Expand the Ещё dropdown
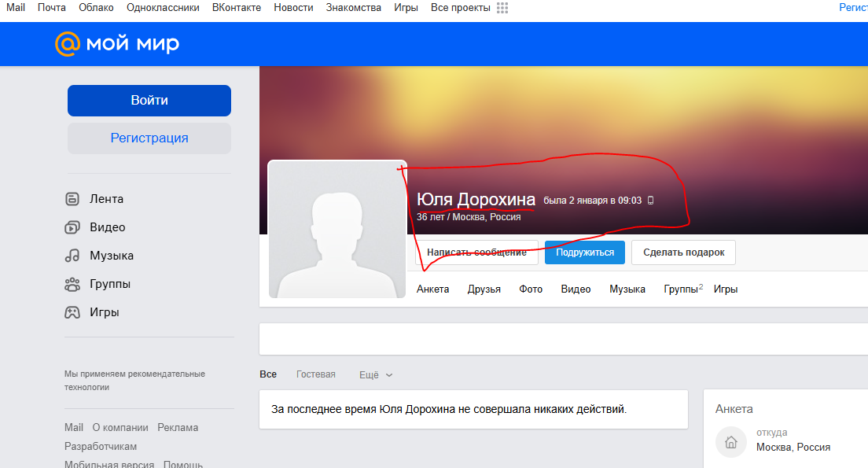This screenshot has width=868, height=468. click(x=376, y=375)
